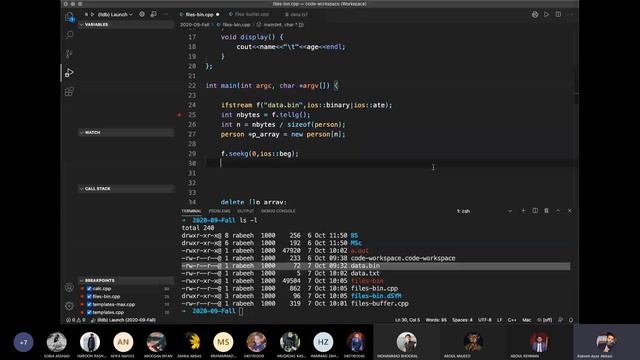The width and height of the screenshot is (640, 360).
Task: Close the terminal panel
Action: tap(570, 211)
